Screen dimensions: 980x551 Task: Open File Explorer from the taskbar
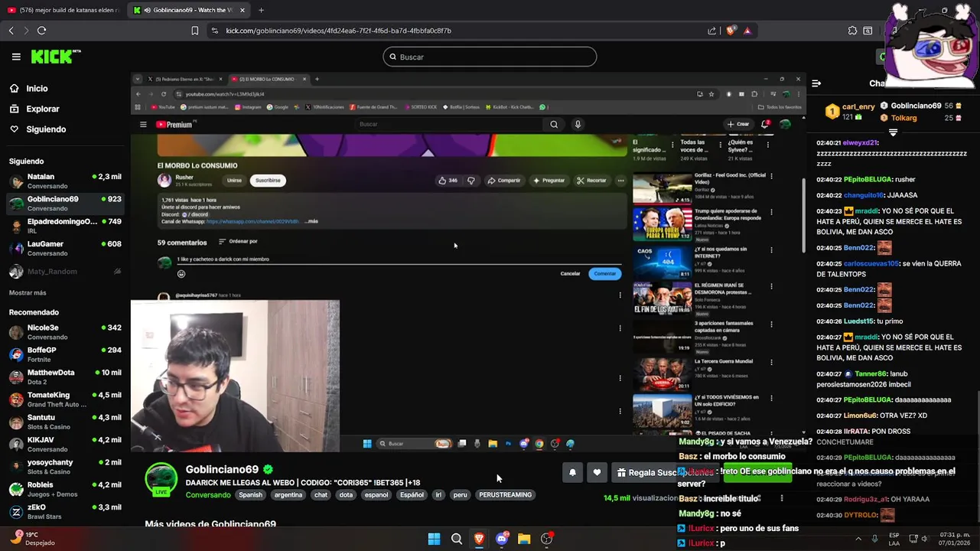[524, 539]
